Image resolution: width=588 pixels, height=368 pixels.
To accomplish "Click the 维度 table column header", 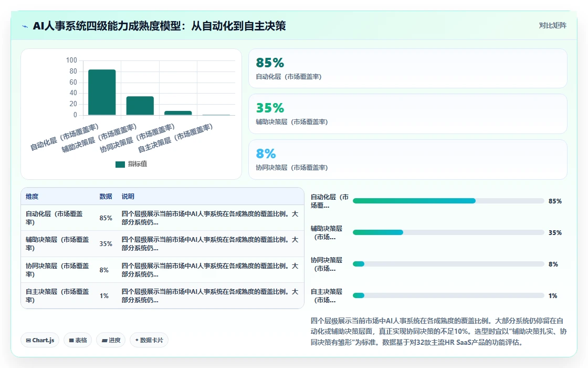I will click(32, 197).
